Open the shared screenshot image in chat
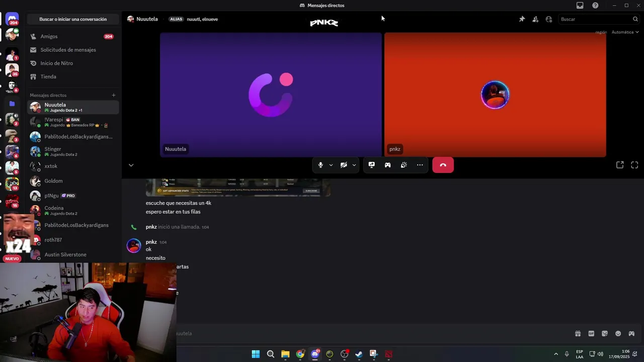This screenshot has width=644, height=362. [x=238, y=187]
